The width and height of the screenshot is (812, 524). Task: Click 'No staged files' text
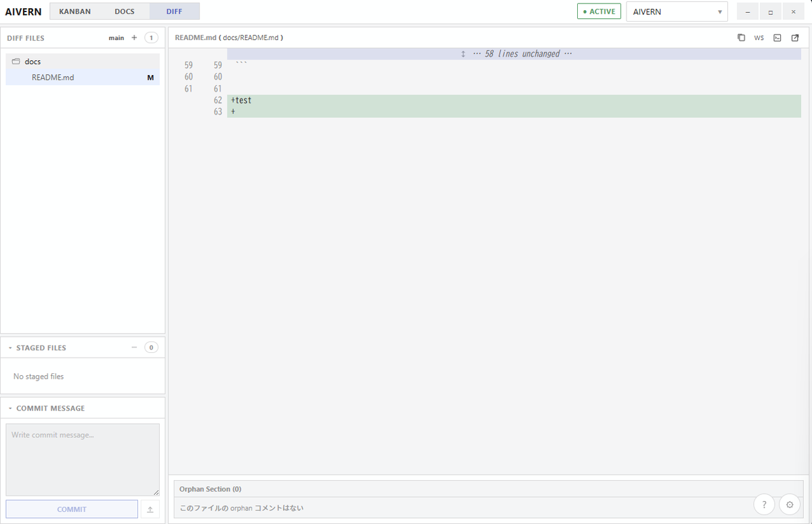39,377
